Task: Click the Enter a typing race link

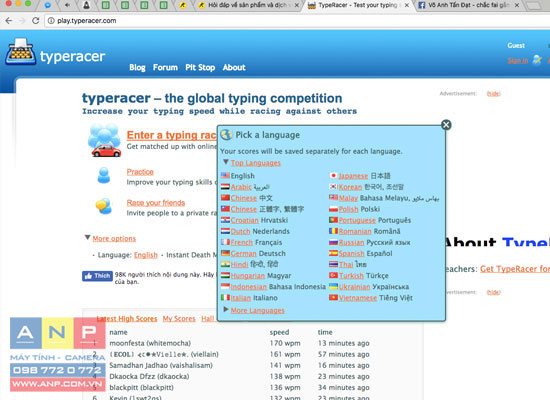Action: pyautogui.click(x=172, y=135)
